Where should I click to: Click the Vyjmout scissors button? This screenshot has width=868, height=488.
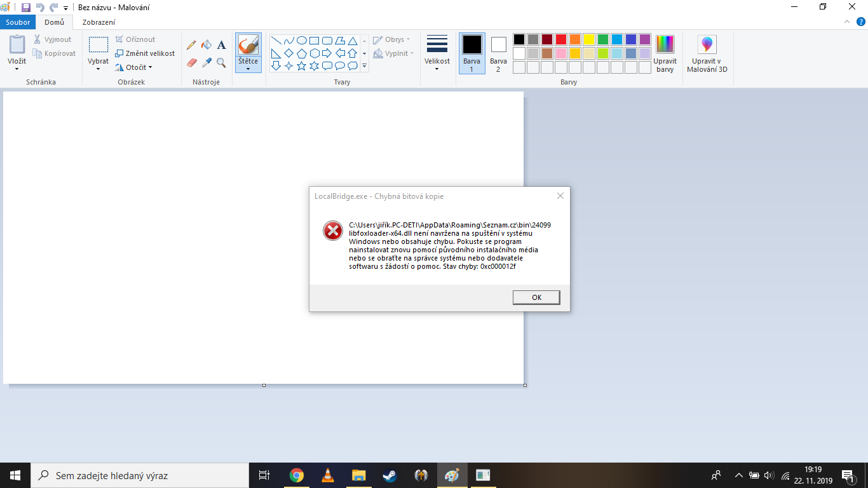click(x=53, y=39)
